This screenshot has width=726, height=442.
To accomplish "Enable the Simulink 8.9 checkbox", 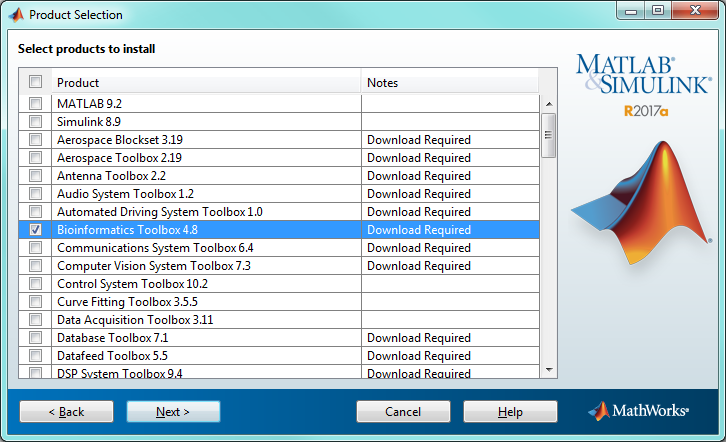I will coord(35,122).
